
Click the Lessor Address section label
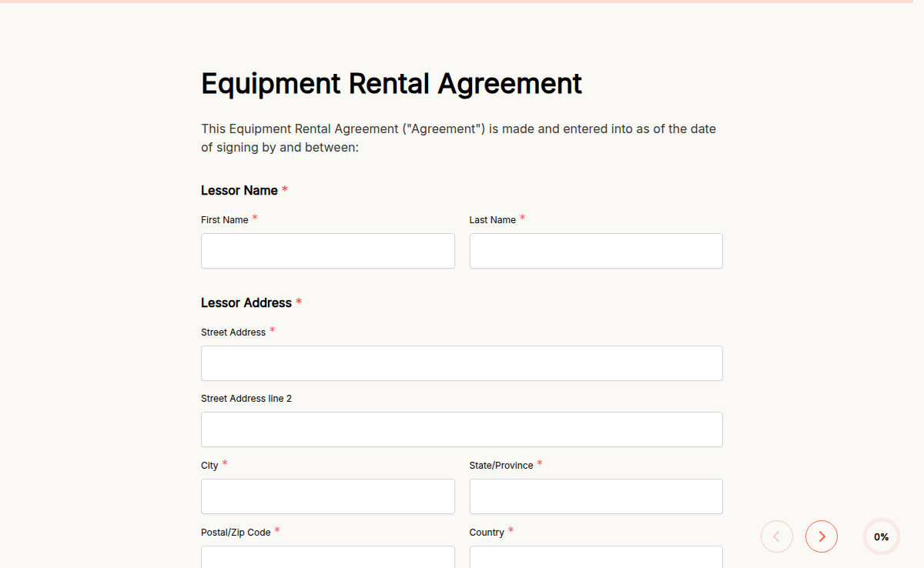pos(246,302)
